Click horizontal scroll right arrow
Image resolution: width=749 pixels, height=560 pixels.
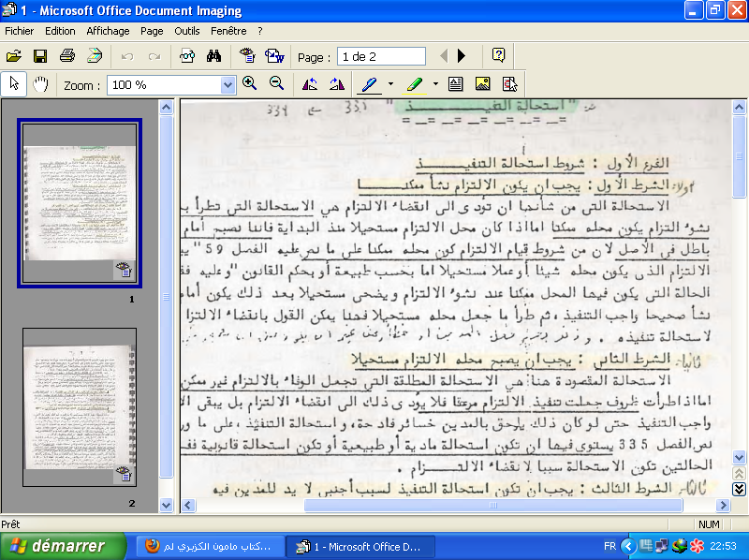pos(723,505)
